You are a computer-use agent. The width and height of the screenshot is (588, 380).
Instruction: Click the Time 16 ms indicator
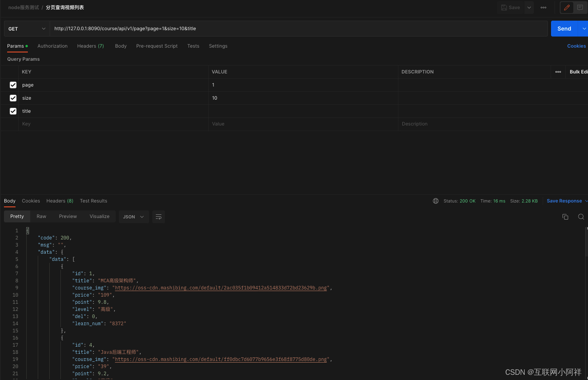click(x=493, y=201)
